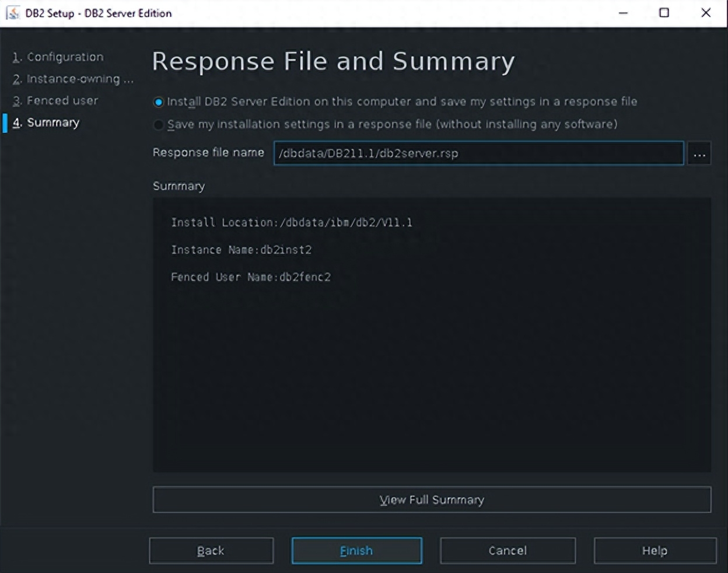Go to step 2 Instance-owning user

coord(73,79)
